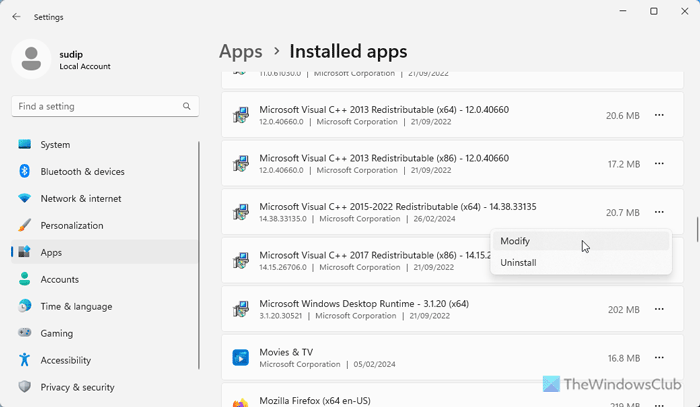Click 16.8 MB size value

(x=624, y=358)
